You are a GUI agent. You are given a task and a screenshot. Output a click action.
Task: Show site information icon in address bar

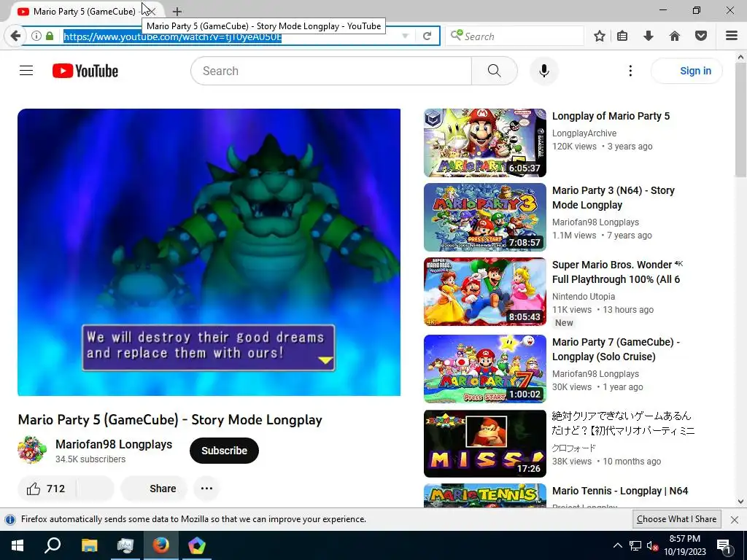36,36
